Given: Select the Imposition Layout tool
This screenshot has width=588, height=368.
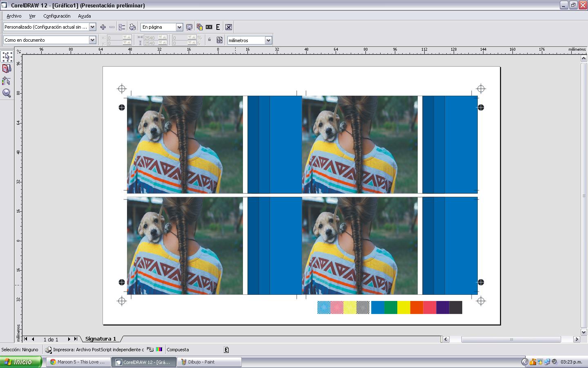Looking at the screenshot, I should click(x=7, y=69).
